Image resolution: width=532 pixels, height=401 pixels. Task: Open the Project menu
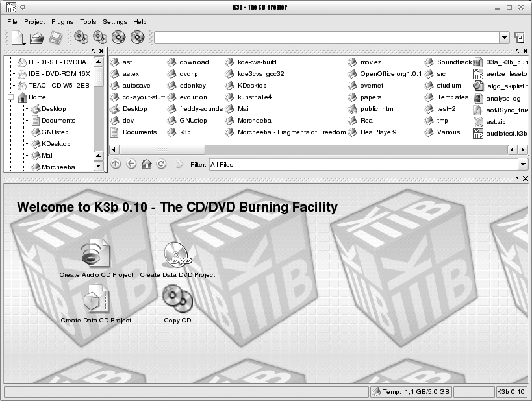point(34,22)
